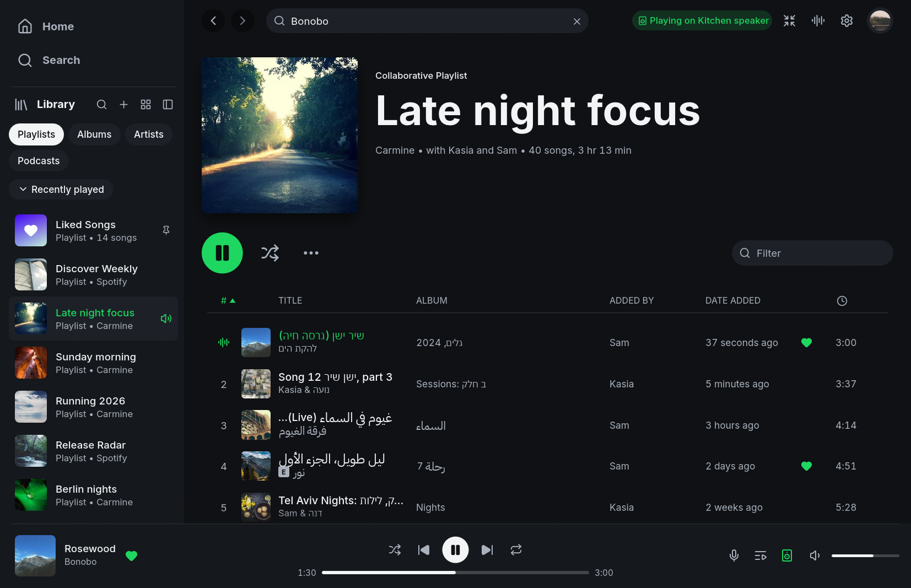Open Liked Songs playlist
Screen dimensions: 911x588
pyautogui.click(x=93, y=230)
